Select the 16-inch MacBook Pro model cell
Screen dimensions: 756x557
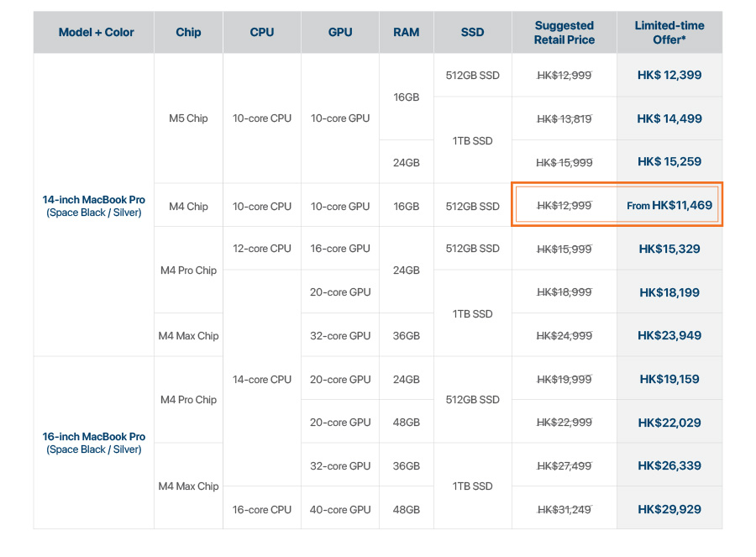point(94,443)
